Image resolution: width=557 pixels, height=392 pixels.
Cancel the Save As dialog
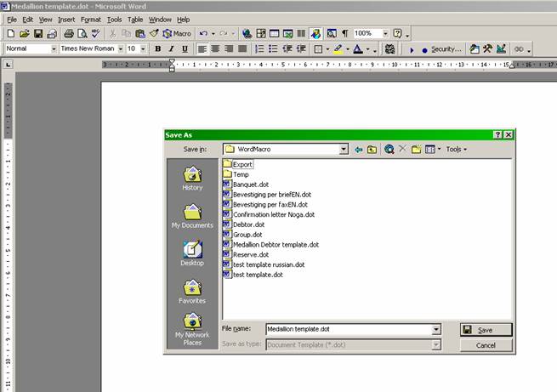[486, 345]
